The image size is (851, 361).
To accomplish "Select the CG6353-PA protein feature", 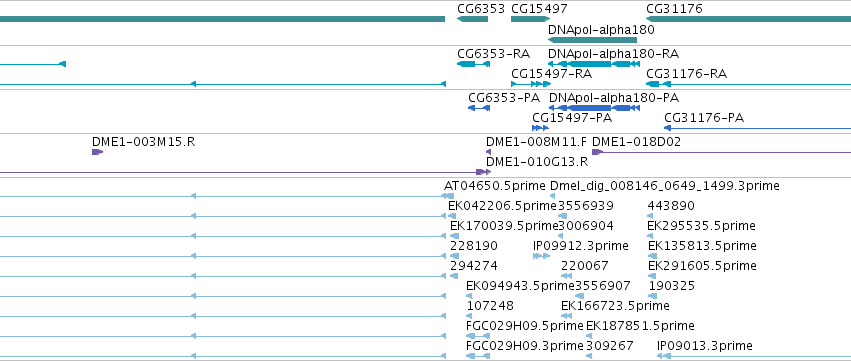I will tap(479, 108).
